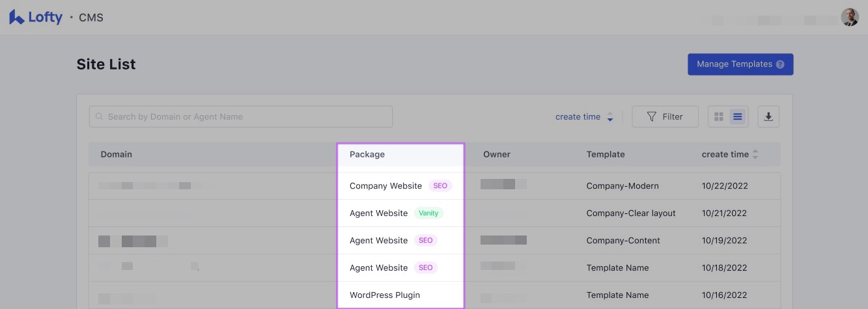Select the 10/22/2022 date cell
Image resolution: width=868 pixels, height=309 pixels.
(725, 186)
